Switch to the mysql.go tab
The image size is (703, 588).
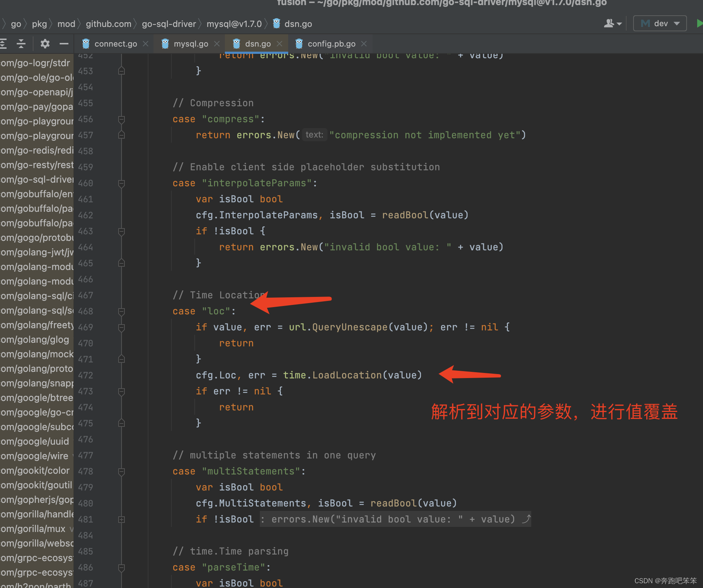pos(191,44)
